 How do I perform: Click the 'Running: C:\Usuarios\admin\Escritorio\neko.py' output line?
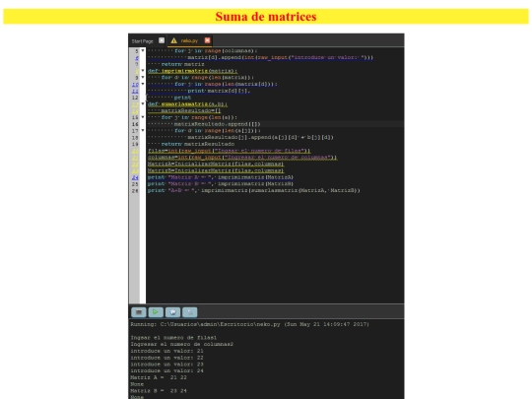tap(249, 324)
